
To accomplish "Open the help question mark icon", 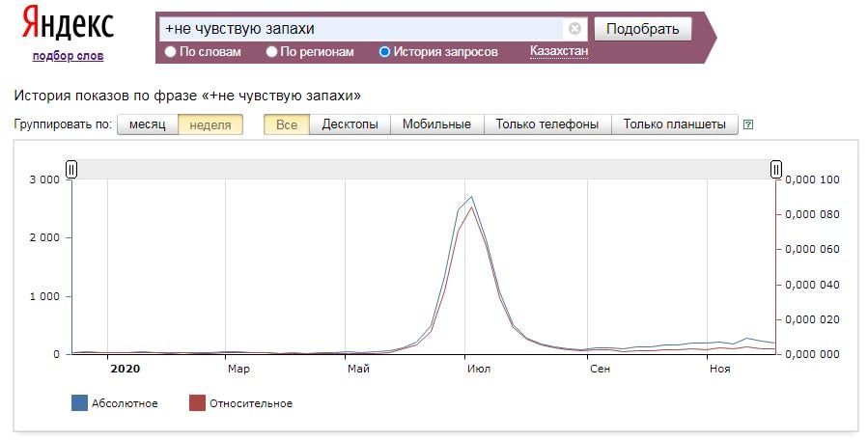I will tap(748, 124).
